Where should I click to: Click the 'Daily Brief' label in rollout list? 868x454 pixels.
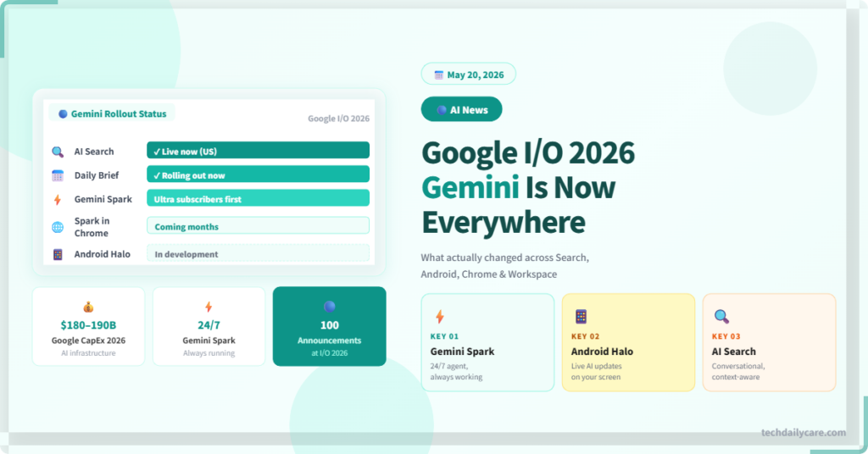[97, 175]
